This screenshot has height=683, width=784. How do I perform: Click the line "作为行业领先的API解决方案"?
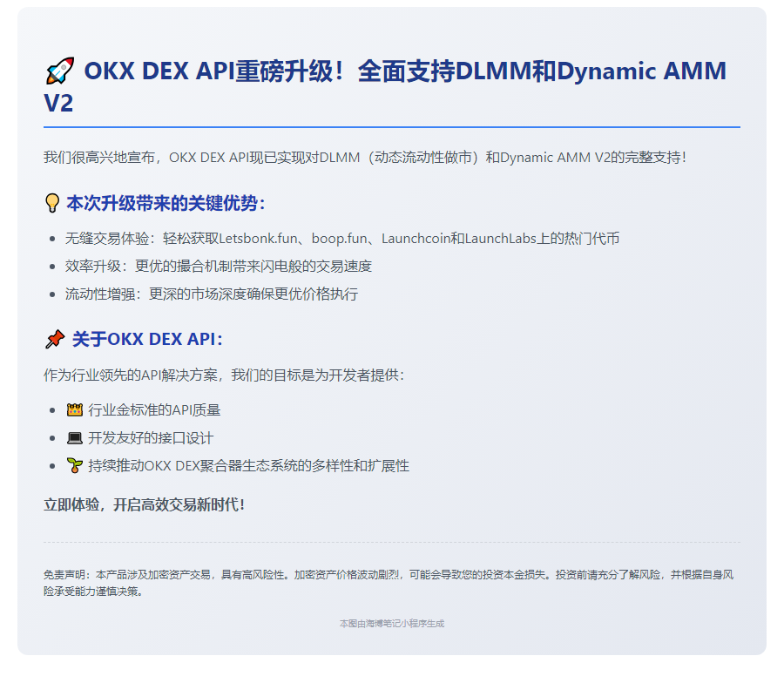(x=224, y=375)
